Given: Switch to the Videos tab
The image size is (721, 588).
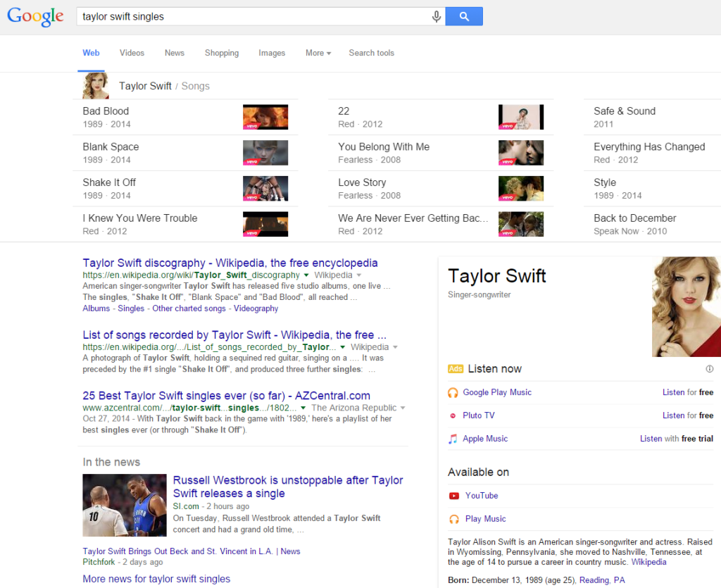Looking at the screenshot, I should [132, 53].
